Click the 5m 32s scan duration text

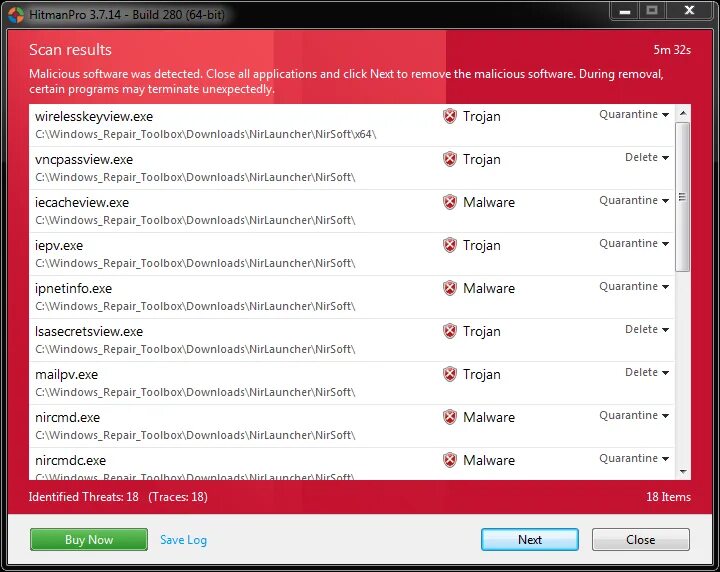[672, 50]
